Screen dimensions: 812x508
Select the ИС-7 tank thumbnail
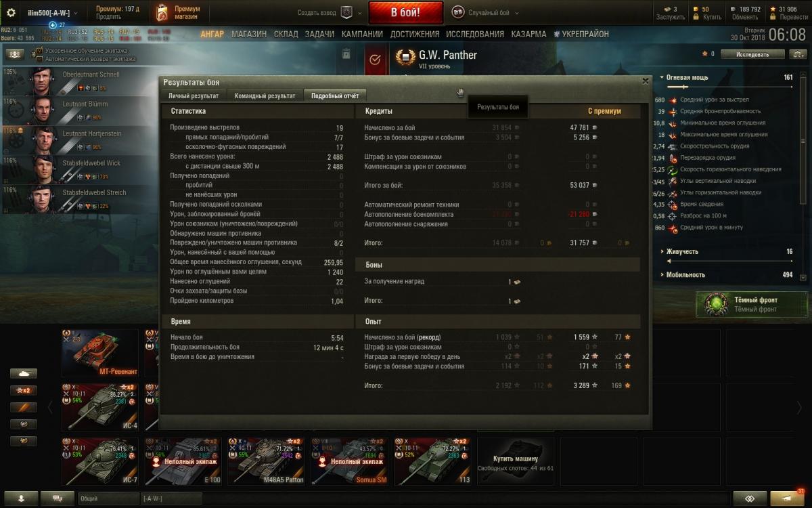point(100,461)
